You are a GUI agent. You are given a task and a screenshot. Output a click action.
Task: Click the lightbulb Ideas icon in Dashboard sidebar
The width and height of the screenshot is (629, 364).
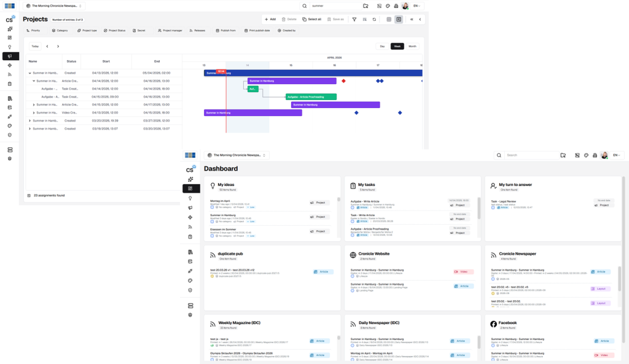[190, 198]
